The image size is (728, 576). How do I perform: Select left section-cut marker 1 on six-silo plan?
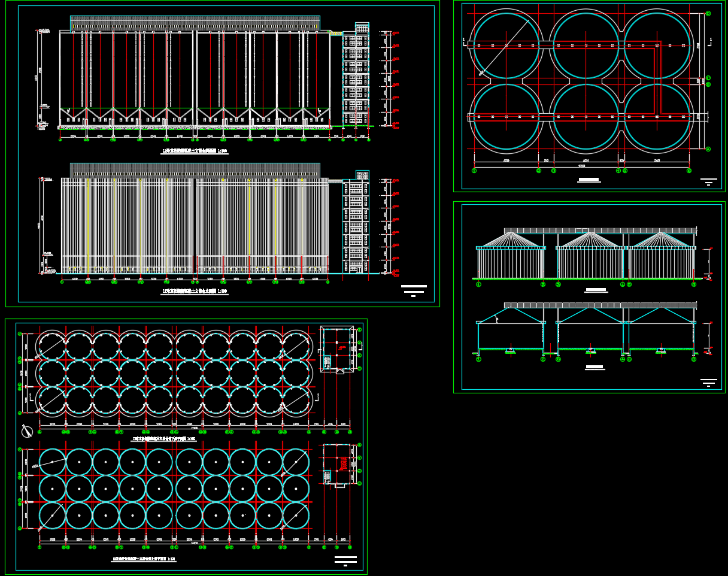point(465,42)
